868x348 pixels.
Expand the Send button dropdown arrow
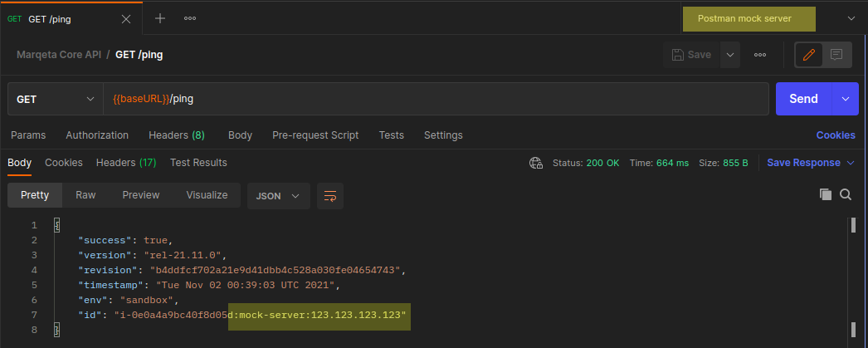click(x=846, y=99)
